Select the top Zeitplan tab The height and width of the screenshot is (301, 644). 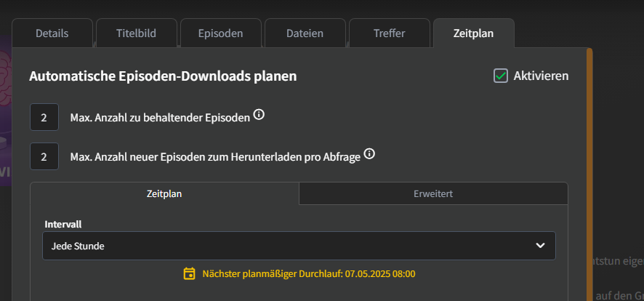click(x=474, y=33)
